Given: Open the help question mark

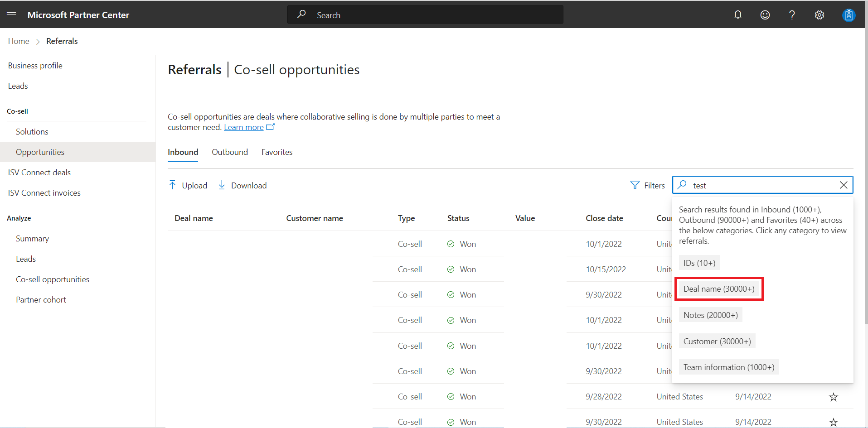Looking at the screenshot, I should 792,15.
